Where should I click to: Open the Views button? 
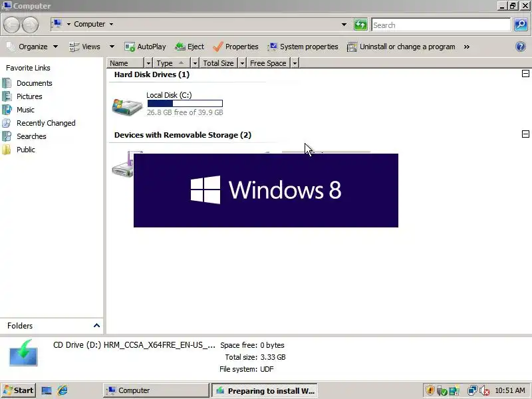(x=85, y=47)
